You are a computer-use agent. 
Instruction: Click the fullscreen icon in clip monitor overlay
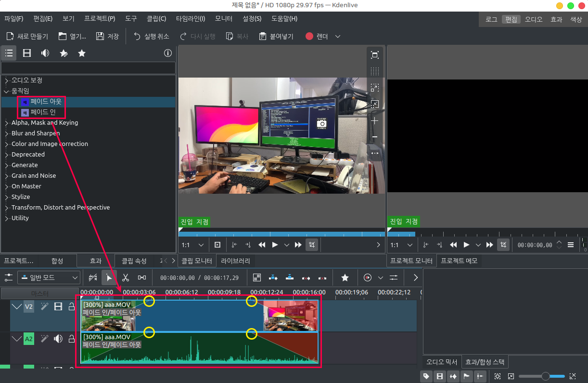click(x=375, y=55)
